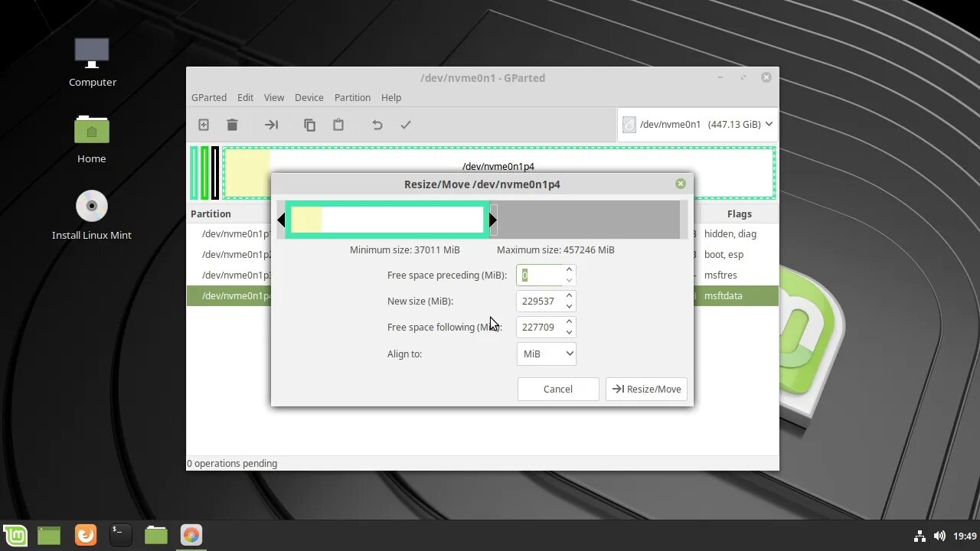Click the msftres flag cell
This screenshot has width=980, height=551.
coord(720,275)
